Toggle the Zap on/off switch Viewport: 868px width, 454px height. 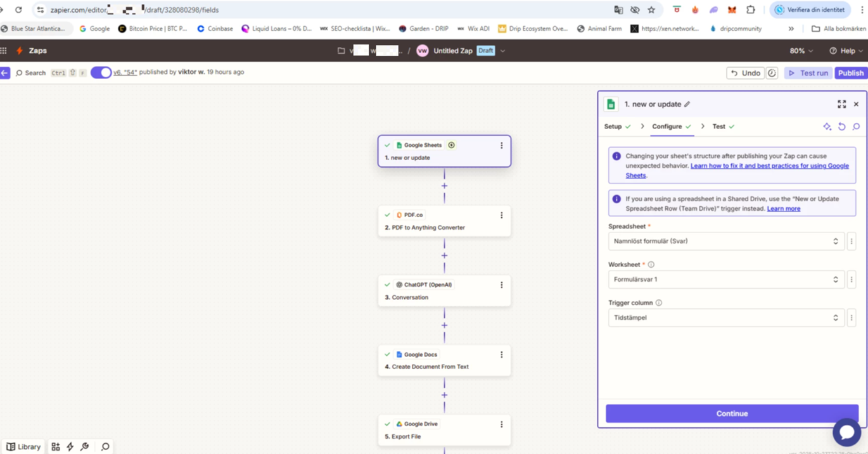[101, 73]
